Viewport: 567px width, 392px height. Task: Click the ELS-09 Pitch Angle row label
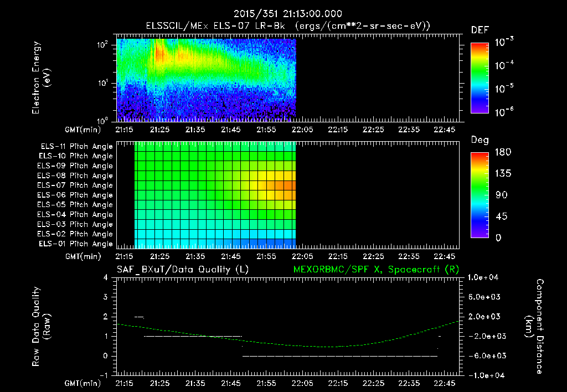point(75,166)
